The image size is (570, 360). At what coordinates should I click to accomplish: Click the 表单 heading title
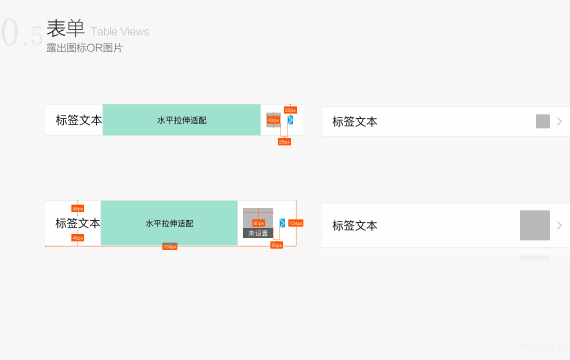click(x=65, y=28)
